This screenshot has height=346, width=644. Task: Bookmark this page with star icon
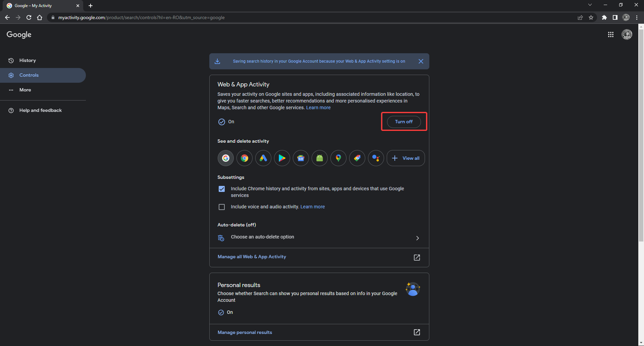[x=591, y=17]
